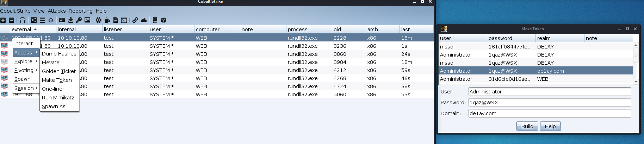Choose Interact from the context menu
644x144 pixels.
[26, 44]
